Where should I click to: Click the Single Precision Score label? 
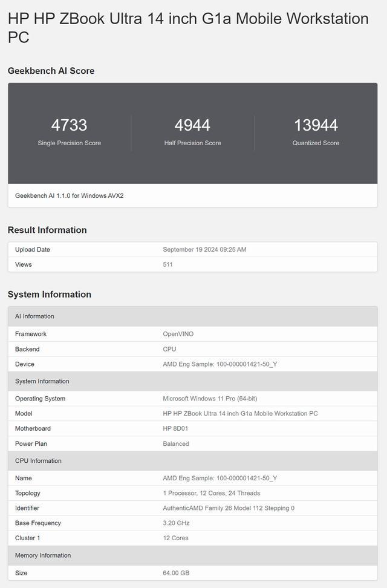click(69, 143)
